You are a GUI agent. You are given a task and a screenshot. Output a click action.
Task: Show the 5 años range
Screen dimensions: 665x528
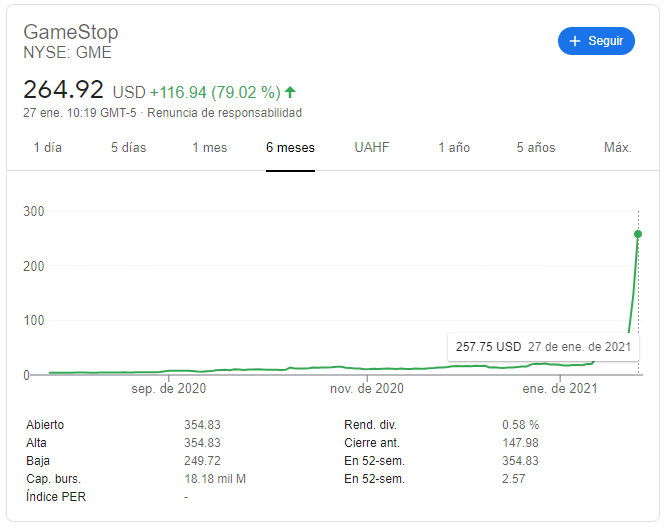[x=536, y=148]
